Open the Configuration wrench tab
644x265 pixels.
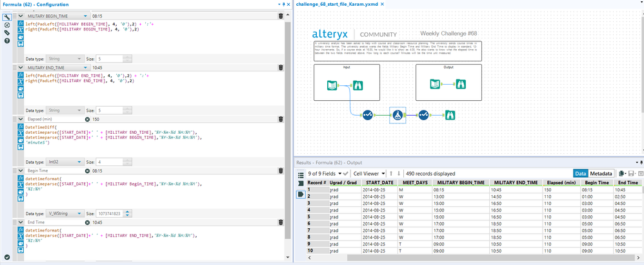(6, 17)
